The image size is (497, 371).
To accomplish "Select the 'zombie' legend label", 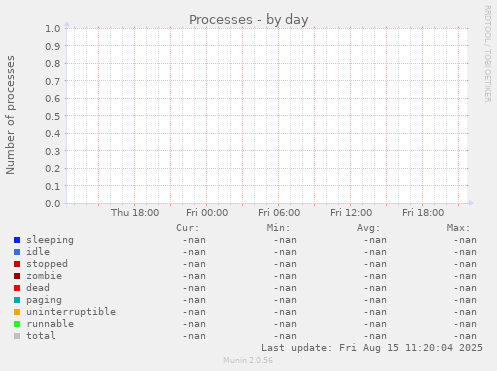I will pos(44,276).
